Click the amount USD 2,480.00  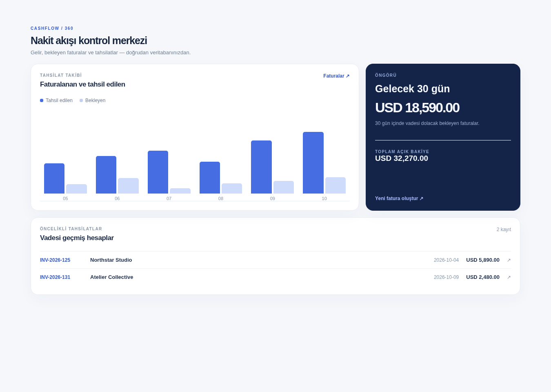483,277
